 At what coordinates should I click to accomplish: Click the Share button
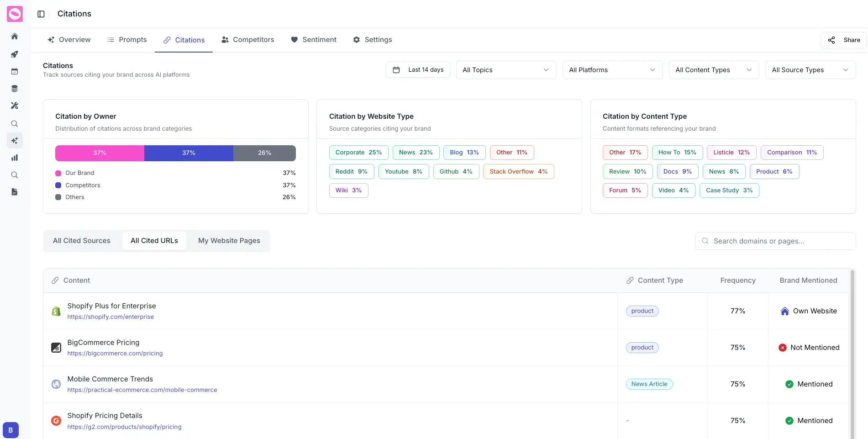[x=843, y=40]
